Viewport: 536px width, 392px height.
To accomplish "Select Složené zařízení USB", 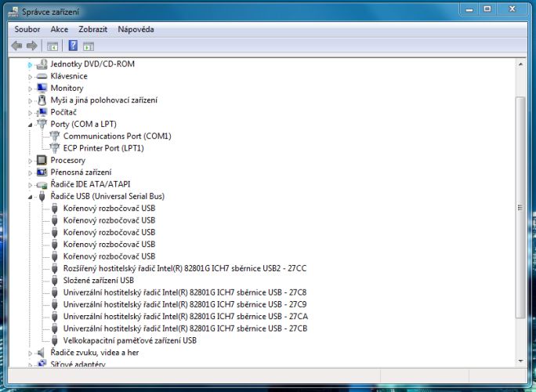I will (x=99, y=281).
